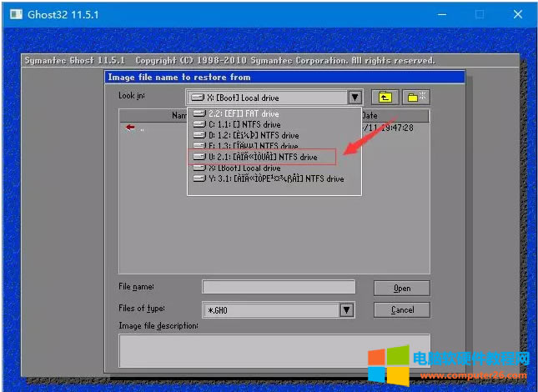Viewport: 538px width, 392px height.
Task: Choose U: 2.1 NTFS drive from list
Action: tap(263, 157)
